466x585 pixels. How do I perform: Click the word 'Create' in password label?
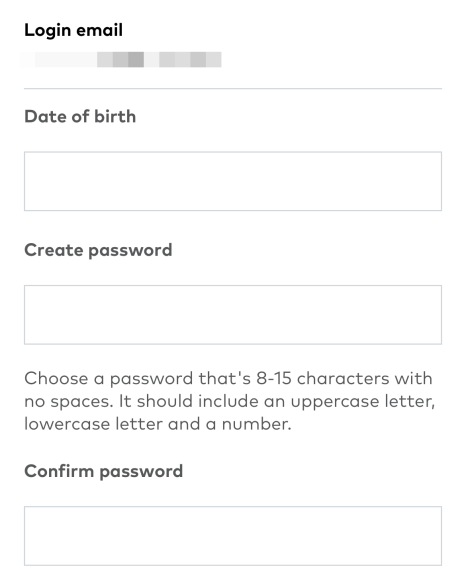54,250
